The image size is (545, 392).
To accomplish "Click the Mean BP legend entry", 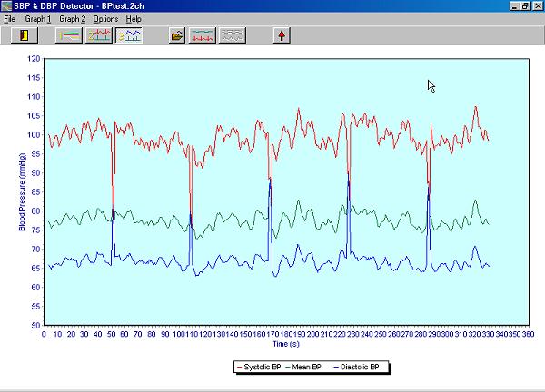I will click(314, 367).
